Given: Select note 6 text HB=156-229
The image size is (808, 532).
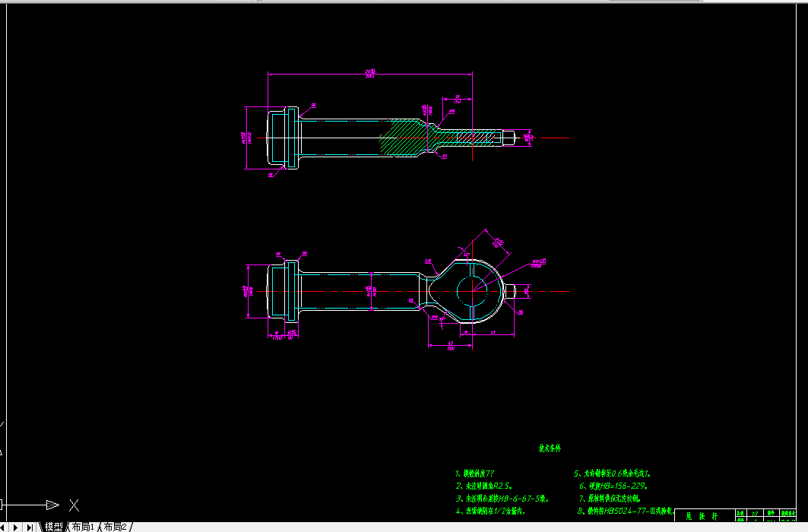Looking at the screenshot, I should [x=613, y=486].
